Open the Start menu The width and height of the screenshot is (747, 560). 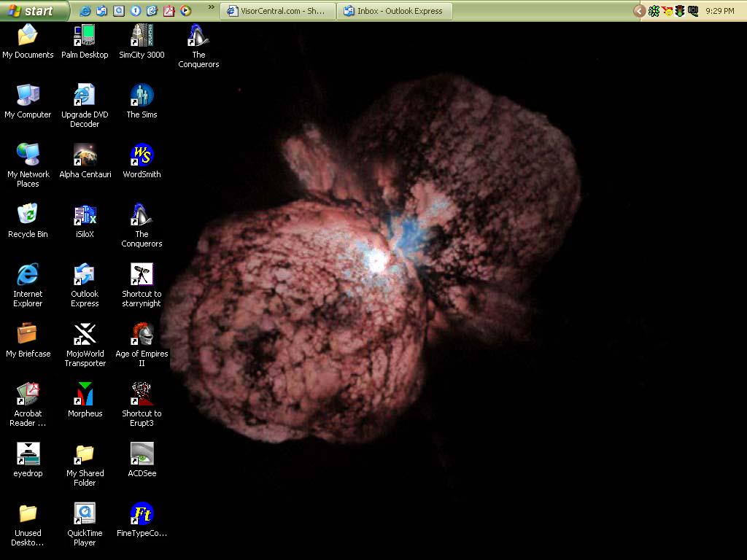pos(33,11)
